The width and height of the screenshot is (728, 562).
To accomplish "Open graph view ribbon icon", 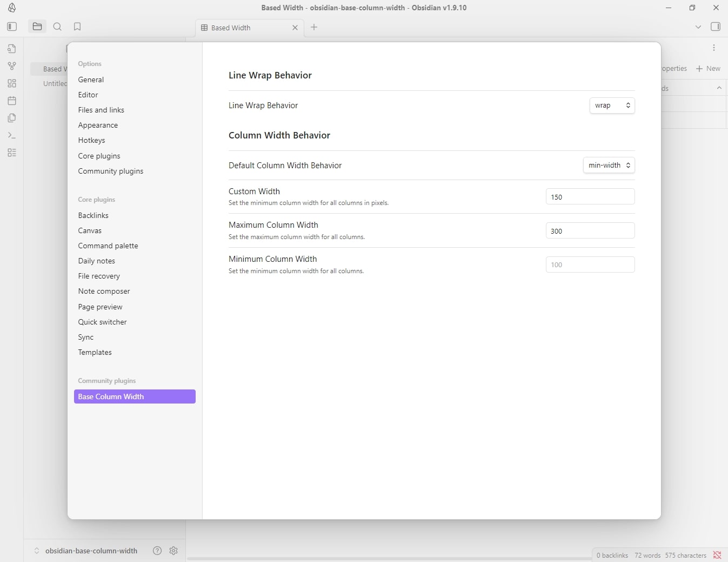I will [x=12, y=66].
